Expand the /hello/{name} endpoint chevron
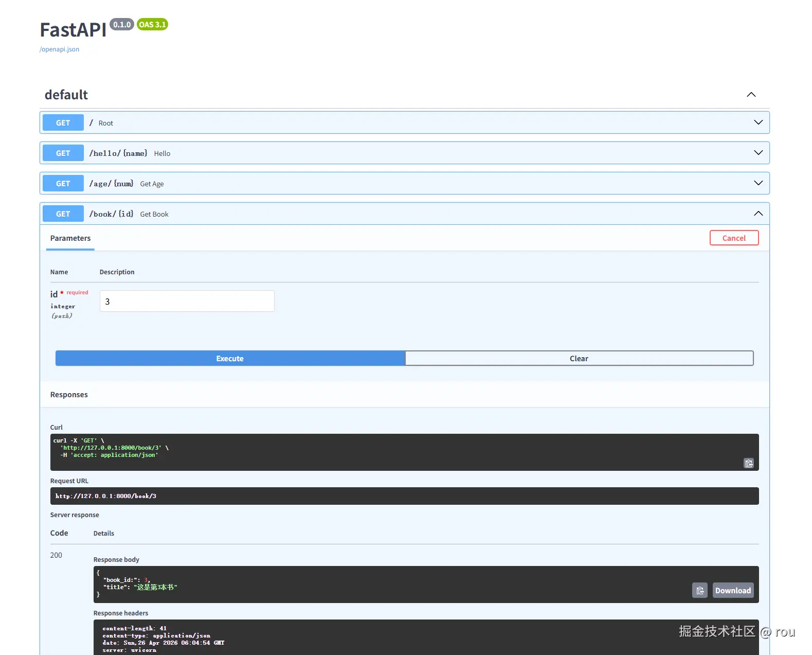Image resolution: width=812 pixels, height=655 pixels. pyautogui.click(x=758, y=153)
